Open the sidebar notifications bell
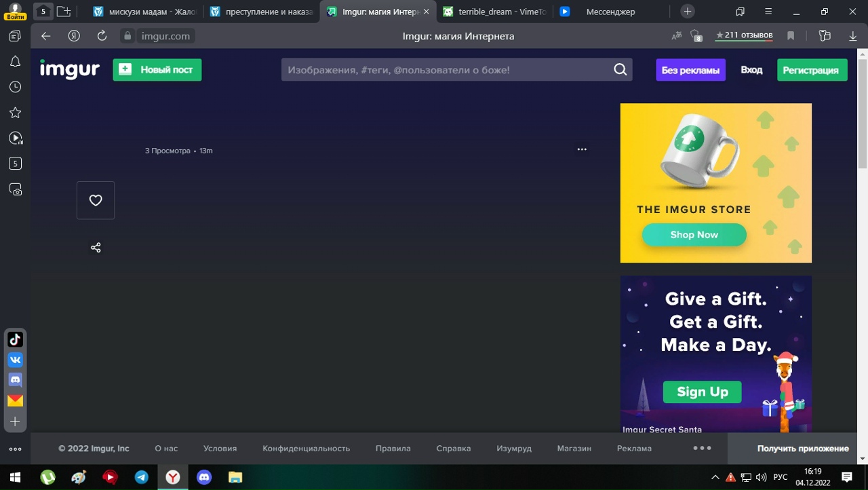868x490 pixels. 15,62
